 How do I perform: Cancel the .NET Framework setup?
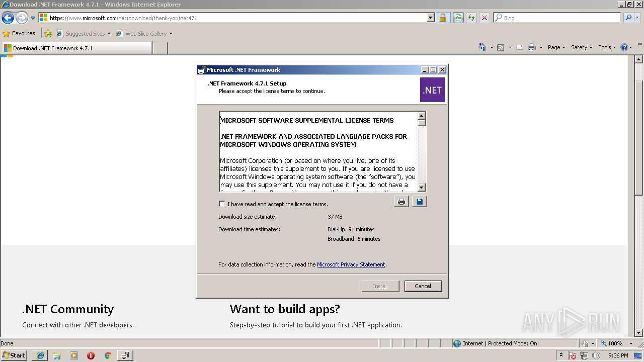[x=423, y=286]
